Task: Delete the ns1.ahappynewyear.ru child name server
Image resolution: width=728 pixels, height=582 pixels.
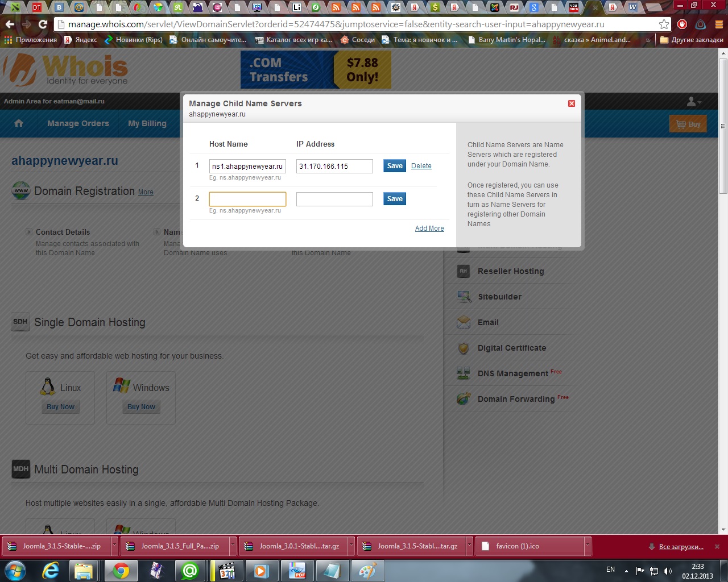Action: (421, 166)
